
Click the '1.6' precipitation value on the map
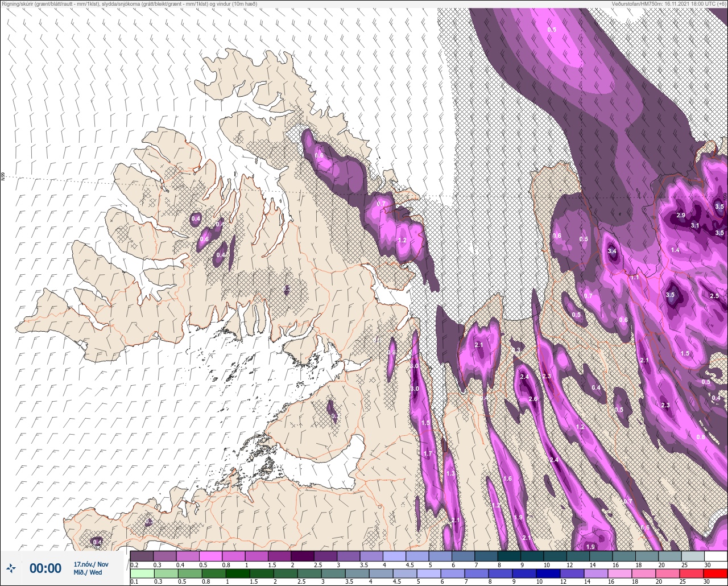[x=507, y=478]
